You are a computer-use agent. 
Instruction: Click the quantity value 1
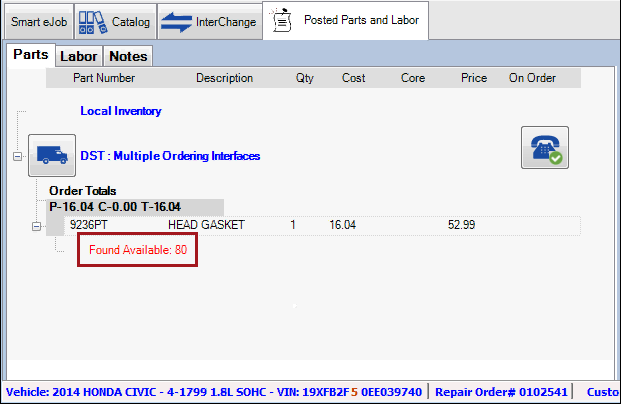pos(293,225)
